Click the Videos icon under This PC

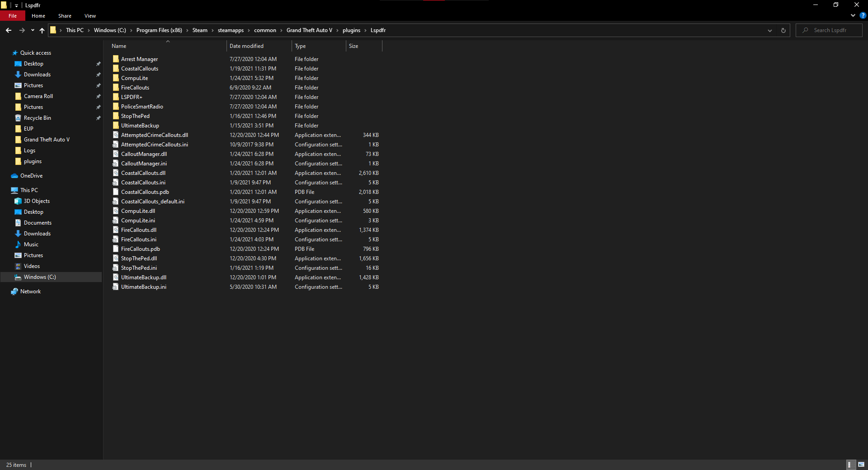[18, 266]
